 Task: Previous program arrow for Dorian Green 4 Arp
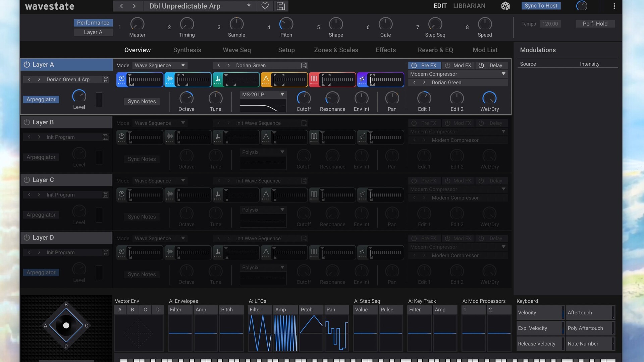29,79
